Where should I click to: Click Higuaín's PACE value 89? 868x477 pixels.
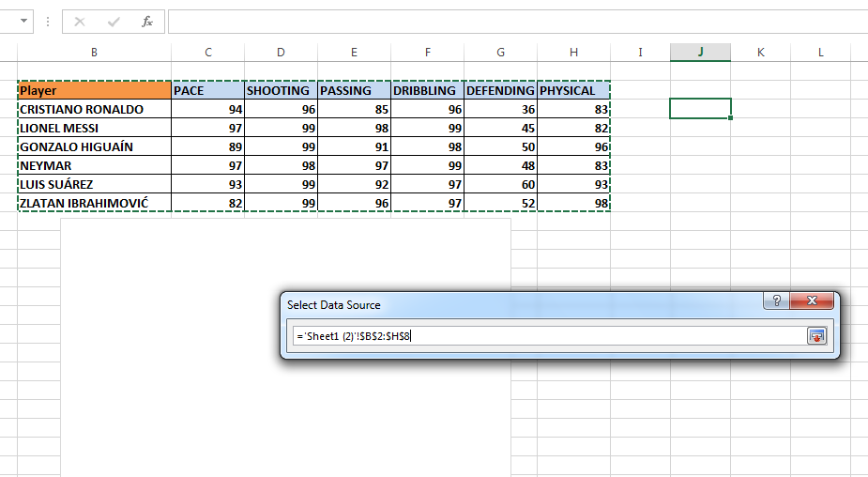208,146
